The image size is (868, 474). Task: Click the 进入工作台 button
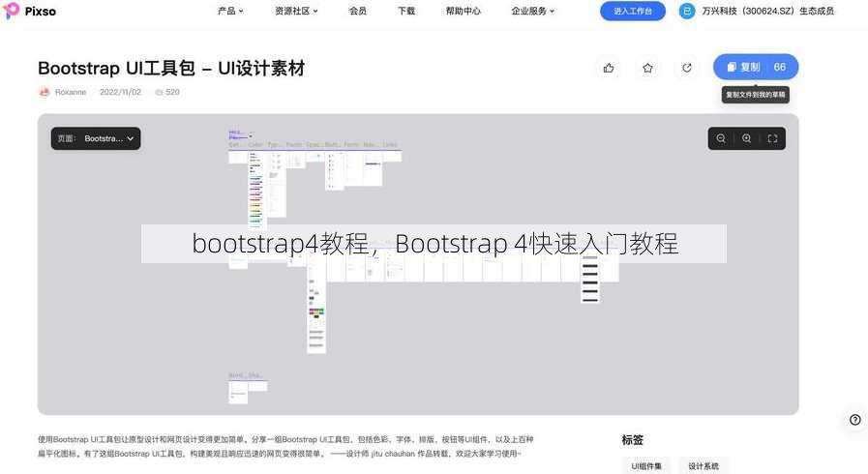tap(633, 11)
